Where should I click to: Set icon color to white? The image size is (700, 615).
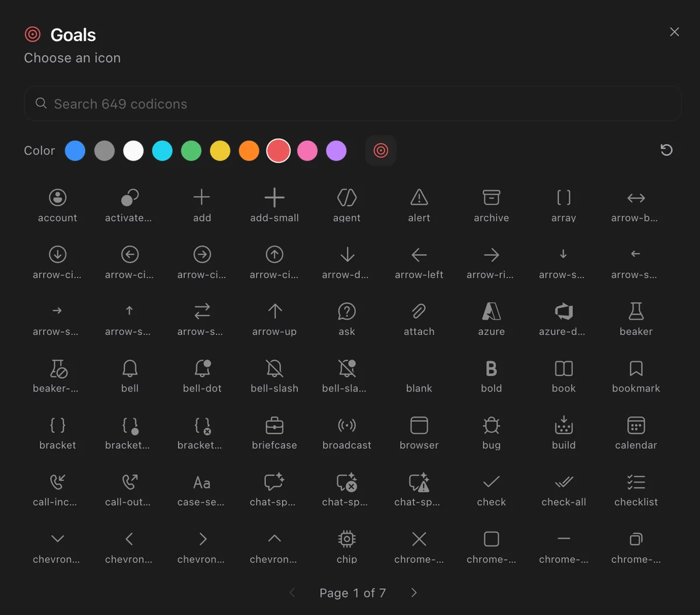(x=134, y=151)
